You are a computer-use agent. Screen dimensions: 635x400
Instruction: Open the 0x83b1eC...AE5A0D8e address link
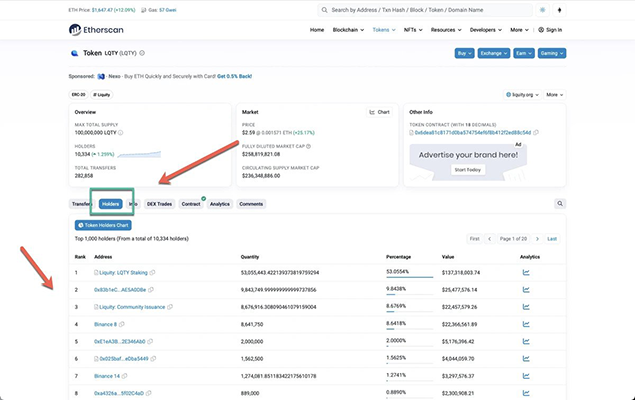point(120,290)
